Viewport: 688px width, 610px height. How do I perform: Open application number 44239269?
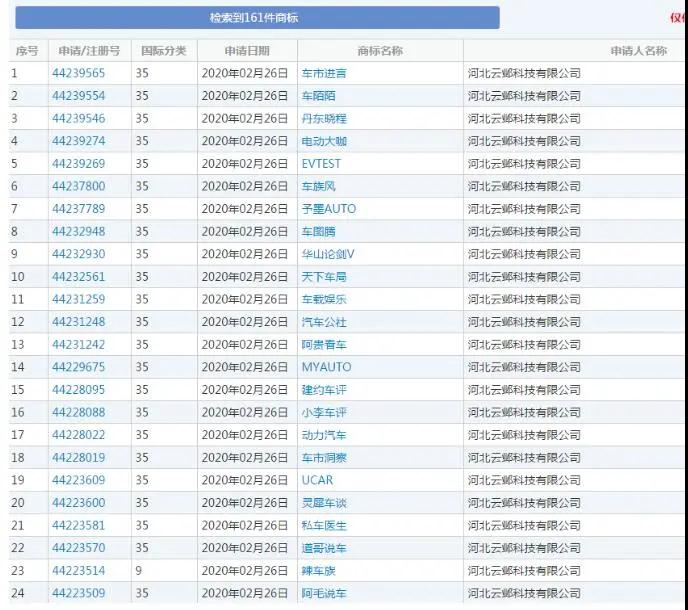point(79,164)
